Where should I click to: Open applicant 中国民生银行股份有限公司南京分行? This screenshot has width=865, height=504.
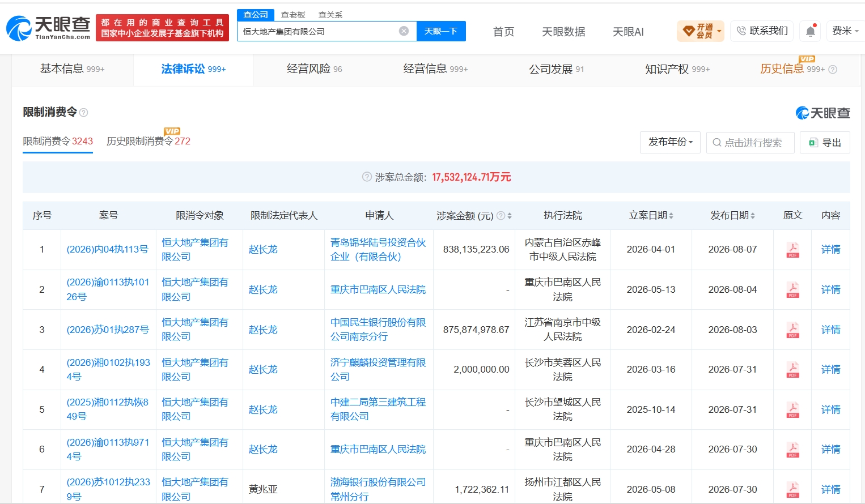tap(378, 330)
